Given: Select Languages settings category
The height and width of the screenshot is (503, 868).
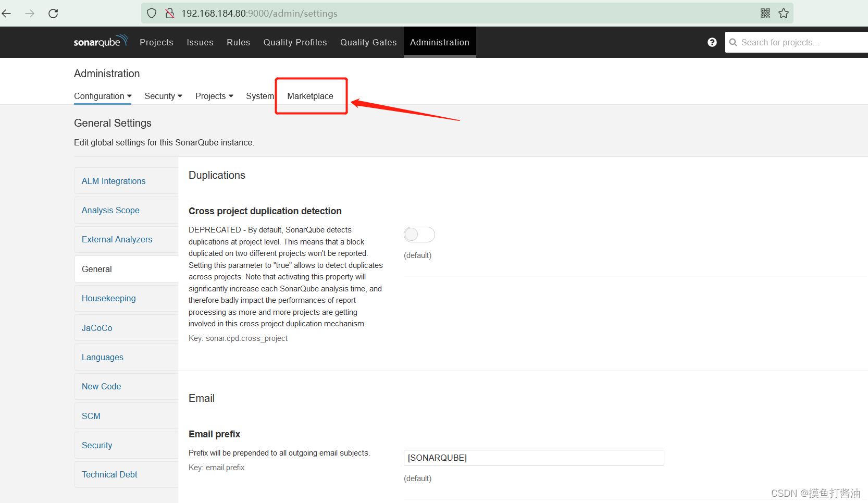Looking at the screenshot, I should click(126, 357).
